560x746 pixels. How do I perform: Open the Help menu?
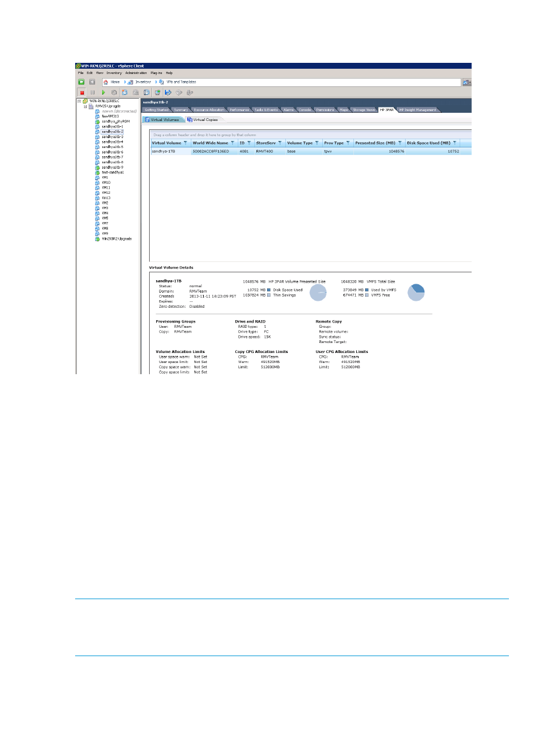point(169,73)
